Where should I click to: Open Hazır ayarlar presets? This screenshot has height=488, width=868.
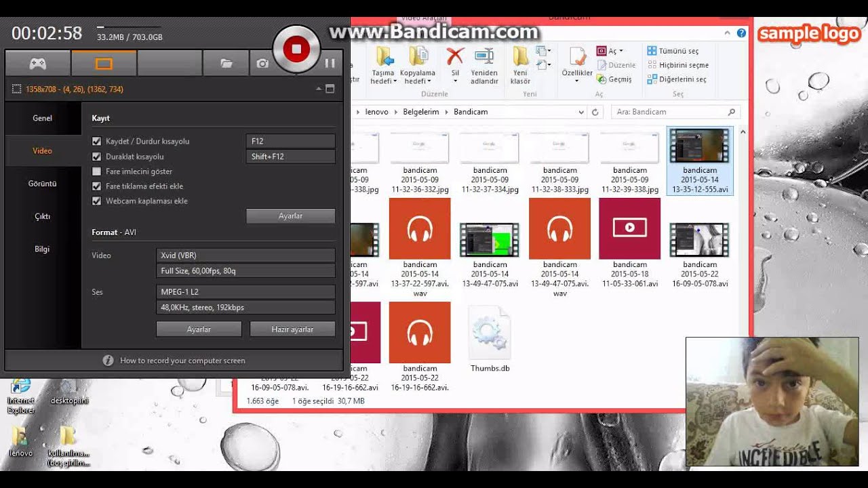292,329
